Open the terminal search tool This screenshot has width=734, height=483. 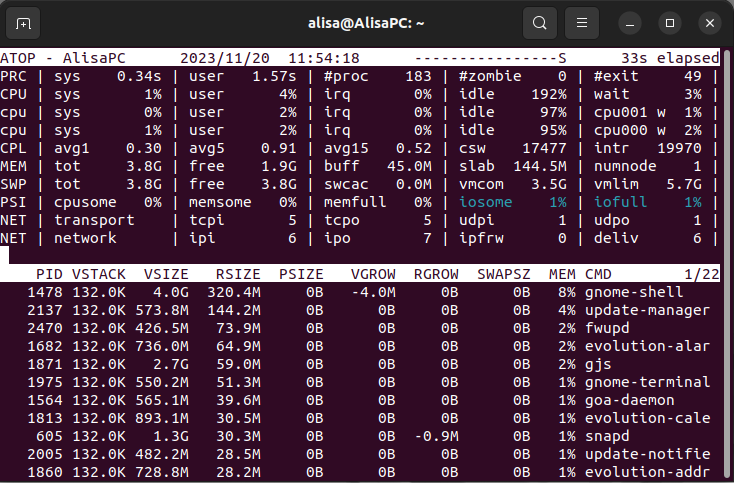tap(540, 23)
